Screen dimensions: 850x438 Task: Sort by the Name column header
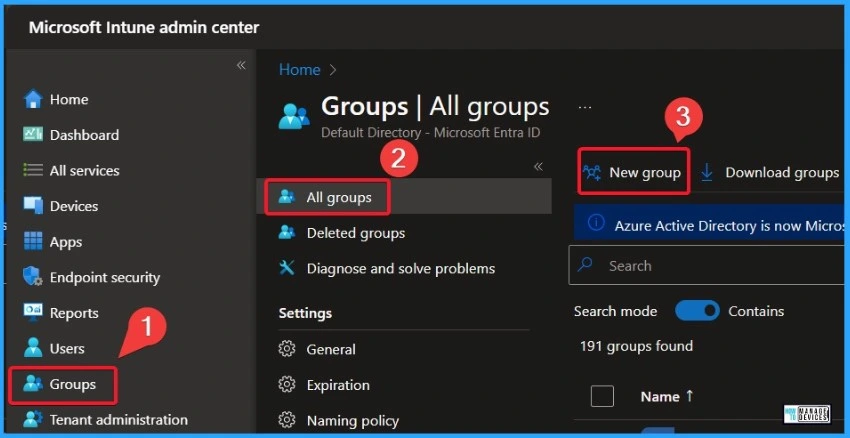coord(667,397)
